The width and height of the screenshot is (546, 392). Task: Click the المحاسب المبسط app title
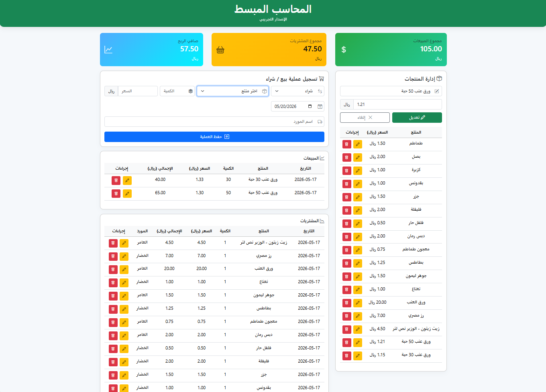pos(273,9)
